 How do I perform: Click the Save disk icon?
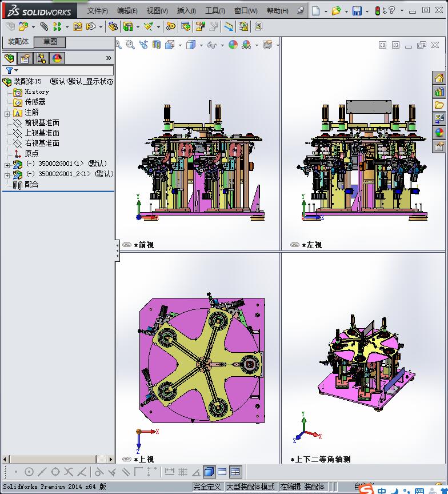click(x=357, y=11)
